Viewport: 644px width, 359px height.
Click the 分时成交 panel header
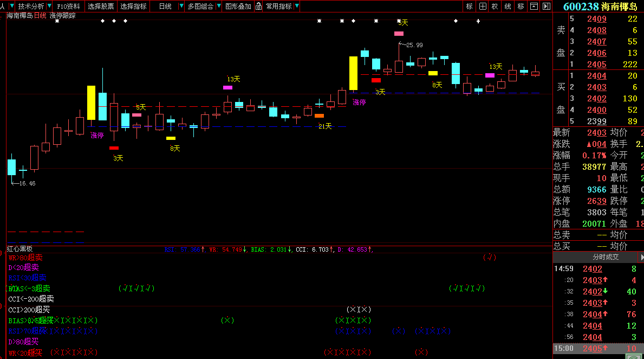pyautogui.click(x=606, y=257)
